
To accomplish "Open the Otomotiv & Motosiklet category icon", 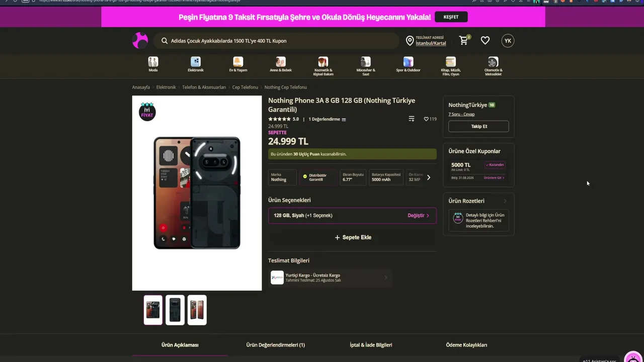I will [493, 62].
